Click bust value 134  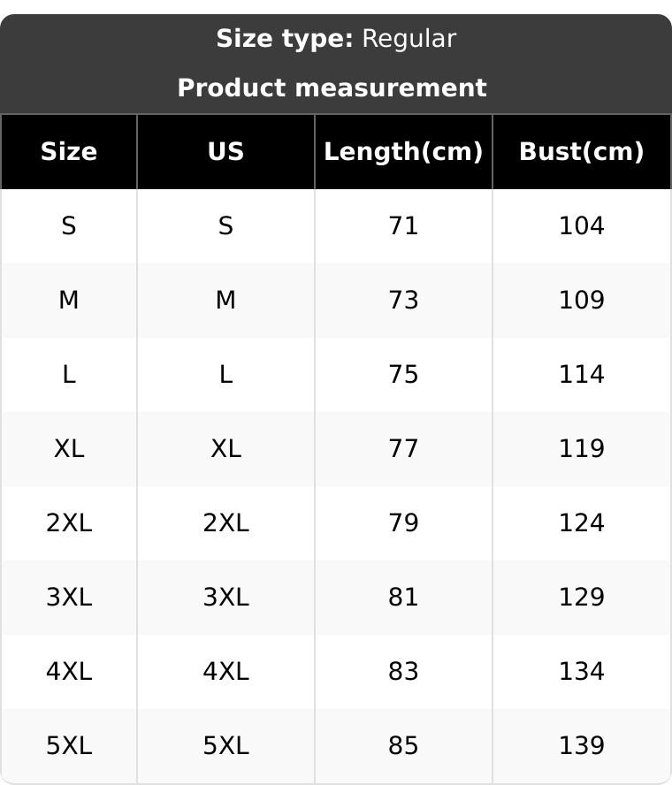581,672
